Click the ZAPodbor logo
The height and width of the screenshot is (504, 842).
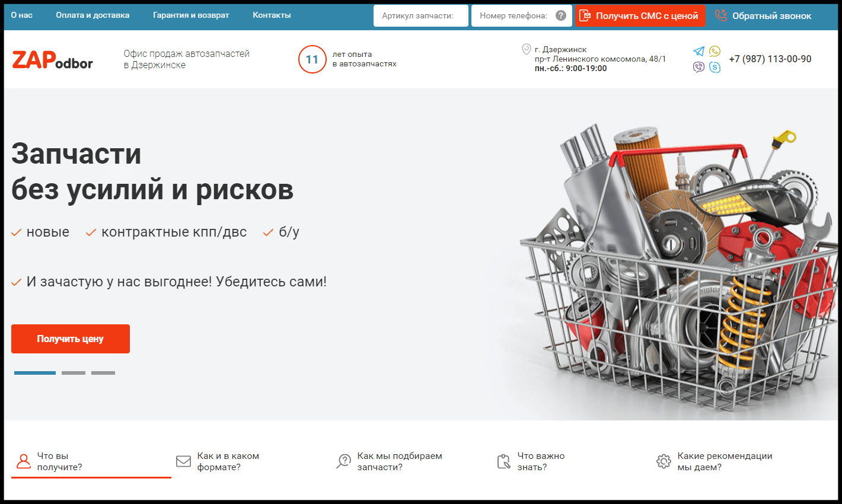pyautogui.click(x=52, y=60)
